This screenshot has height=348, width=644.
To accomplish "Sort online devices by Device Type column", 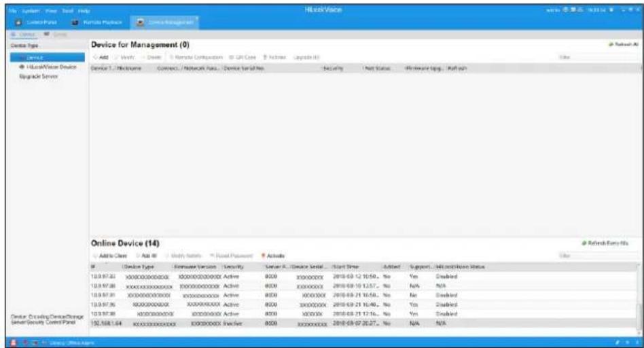I will pyautogui.click(x=147, y=266).
